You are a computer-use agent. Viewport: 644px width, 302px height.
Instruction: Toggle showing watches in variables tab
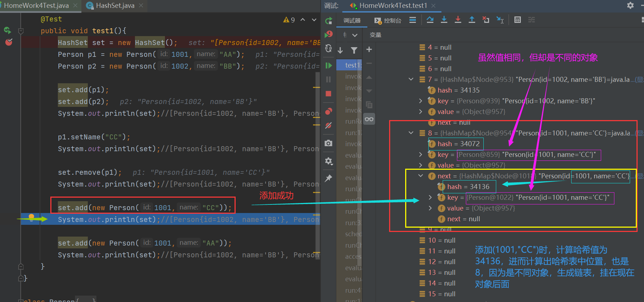pos(369,119)
